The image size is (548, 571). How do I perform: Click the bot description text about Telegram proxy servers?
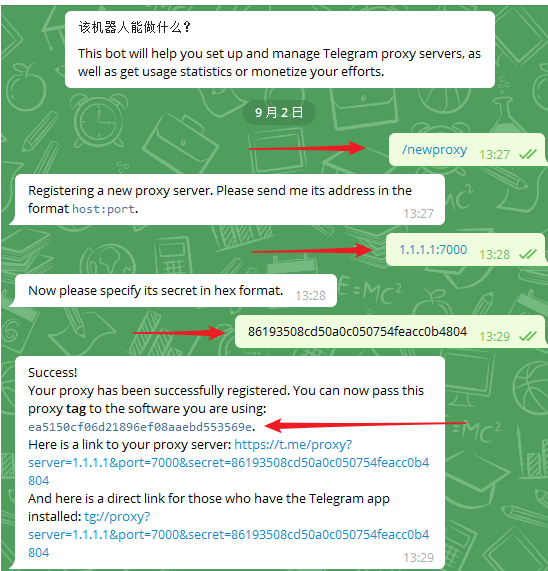click(x=279, y=63)
